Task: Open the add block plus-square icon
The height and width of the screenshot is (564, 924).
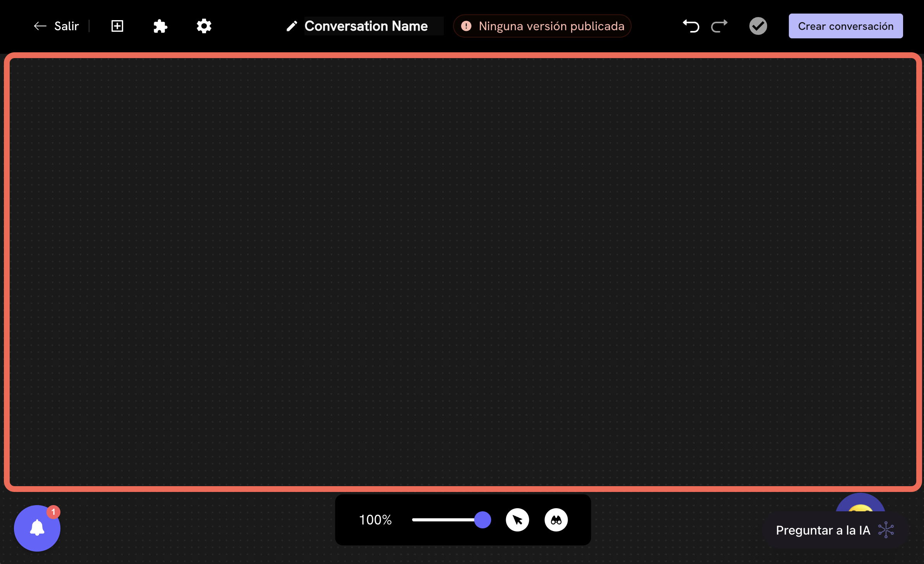Action: coord(117,26)
